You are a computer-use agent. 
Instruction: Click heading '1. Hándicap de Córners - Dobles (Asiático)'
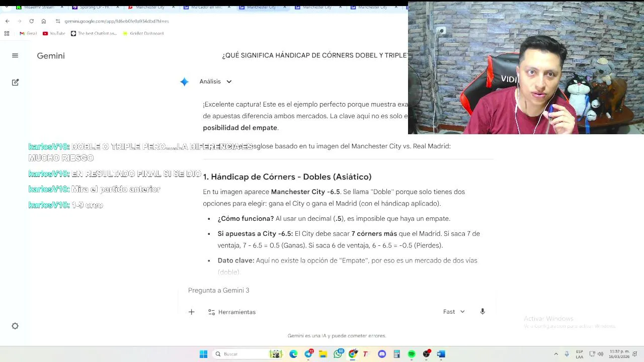287,177
